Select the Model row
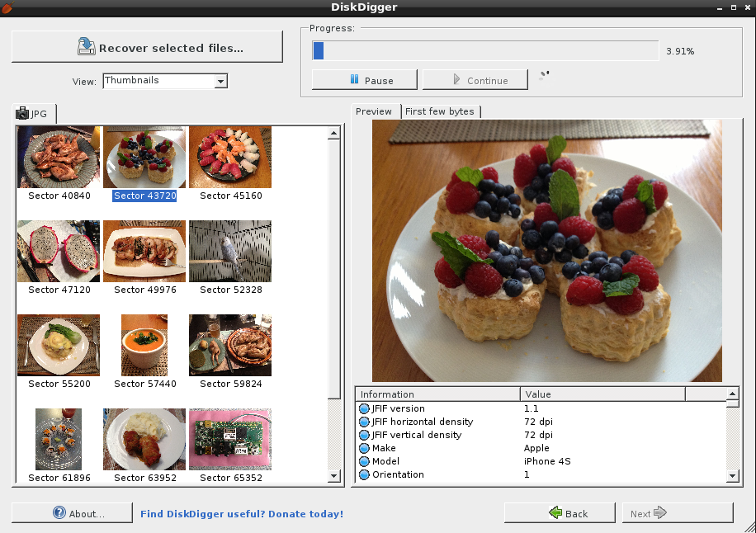 pyautogui.click(x=541, y=461)
